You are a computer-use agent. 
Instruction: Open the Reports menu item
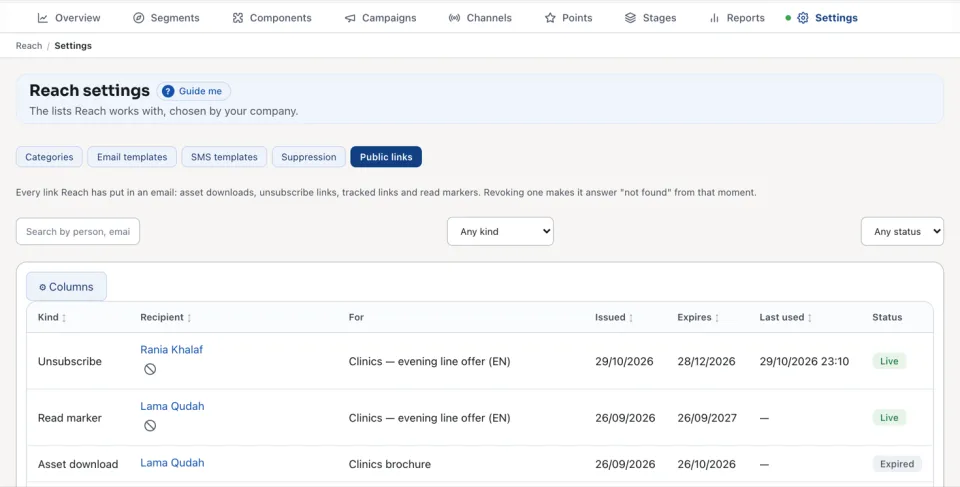point(737,18)
